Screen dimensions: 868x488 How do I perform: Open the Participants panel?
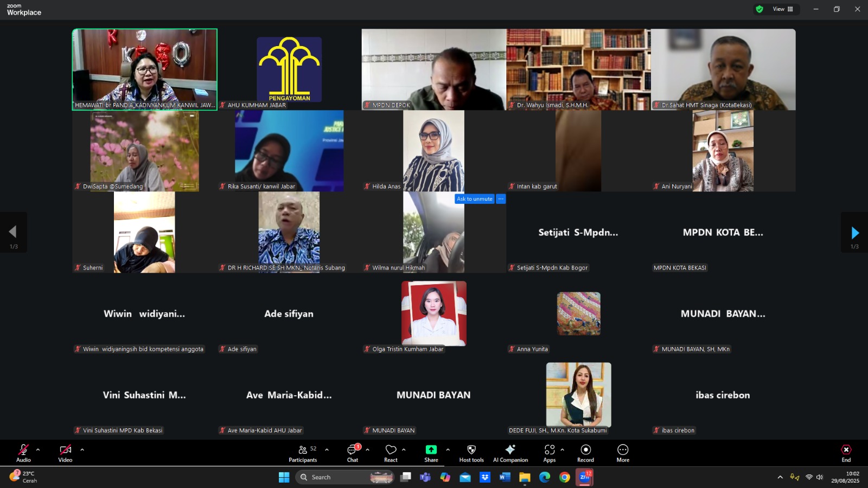click(303, 453)
